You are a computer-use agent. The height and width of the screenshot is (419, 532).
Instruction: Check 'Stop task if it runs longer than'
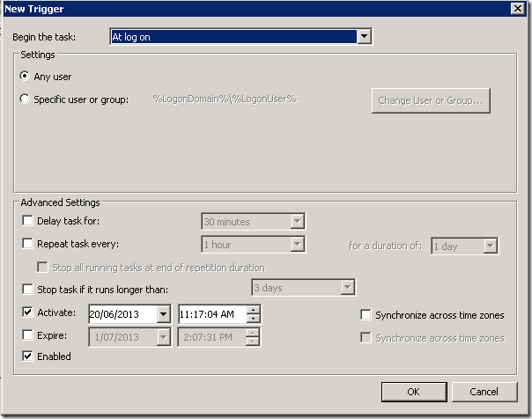pos(28,288)
